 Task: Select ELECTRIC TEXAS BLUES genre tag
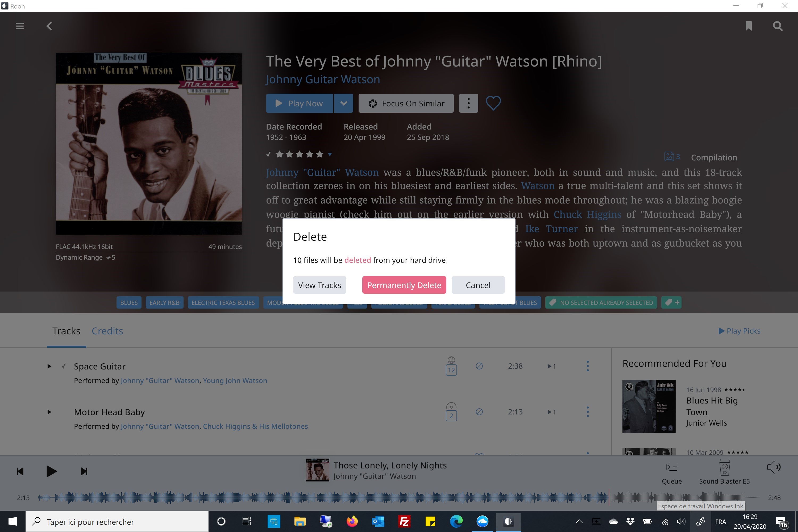(223, 302)
